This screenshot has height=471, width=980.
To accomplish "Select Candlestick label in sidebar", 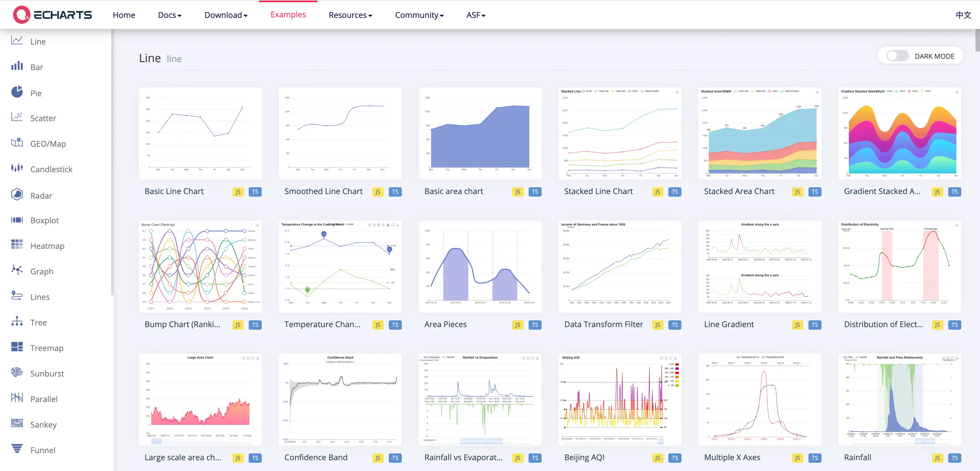I will 51,169.
